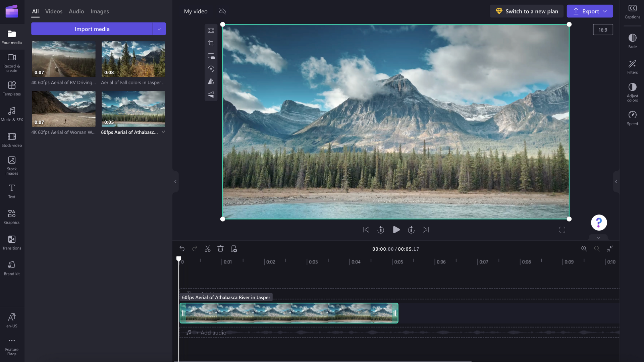
Task: Select the picture-in-picture tool
Action: 211,56
